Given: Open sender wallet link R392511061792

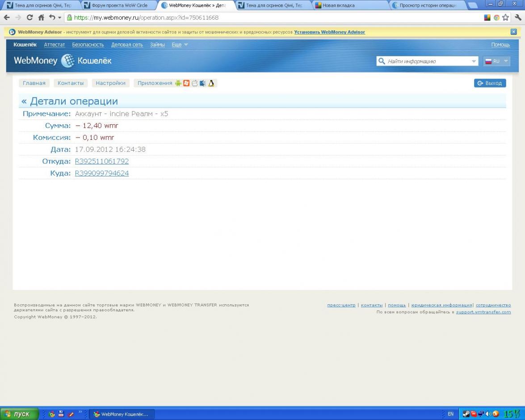Looking at the screenshot, I should (101, 161).
